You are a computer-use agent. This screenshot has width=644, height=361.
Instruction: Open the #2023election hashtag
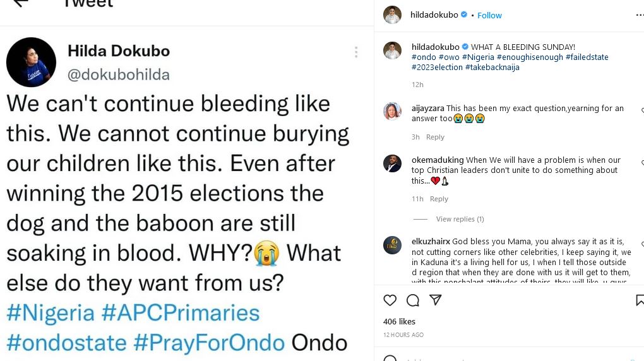(x=437, y=68)
